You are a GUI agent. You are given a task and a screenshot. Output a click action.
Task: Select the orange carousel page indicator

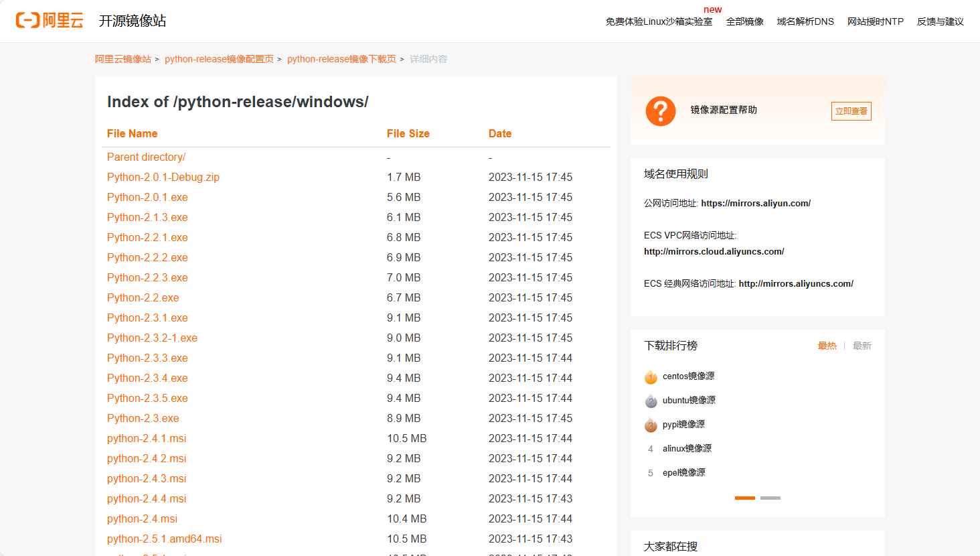point(745,498)
